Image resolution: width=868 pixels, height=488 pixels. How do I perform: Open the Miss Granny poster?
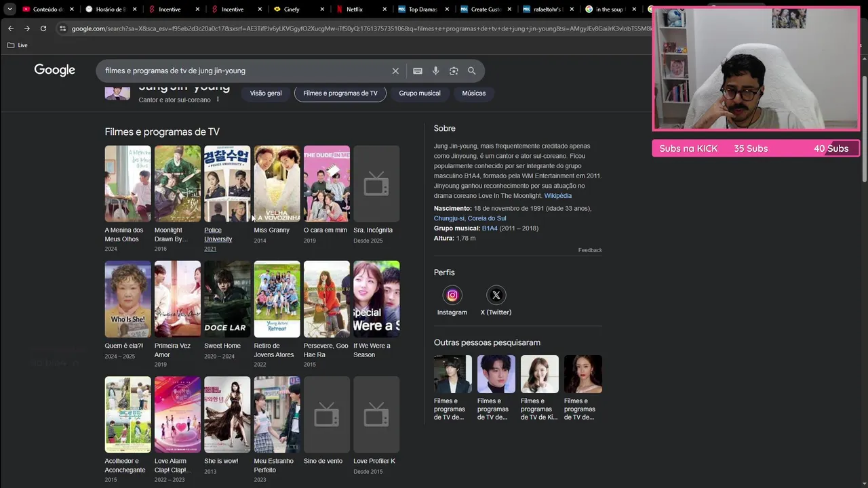click(x=277, y=184)
